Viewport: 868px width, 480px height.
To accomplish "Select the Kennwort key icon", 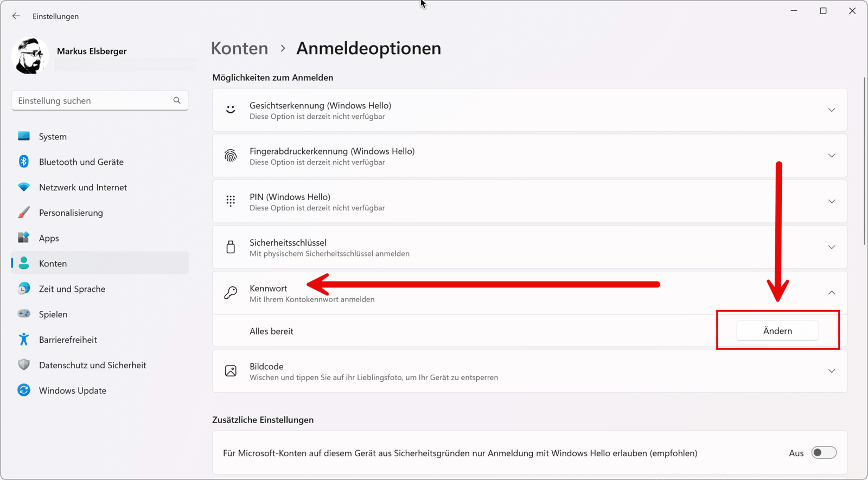I will click(231, 292).
